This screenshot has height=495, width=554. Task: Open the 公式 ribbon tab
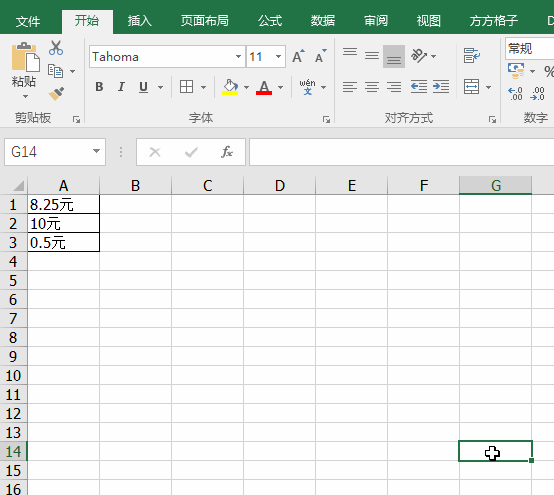pyautogui.click(x=270, y=21)
